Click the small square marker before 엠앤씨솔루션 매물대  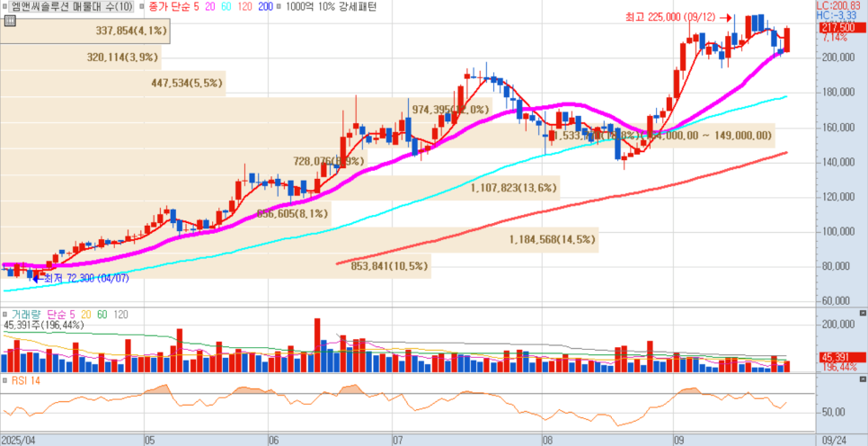click(4, 6)
